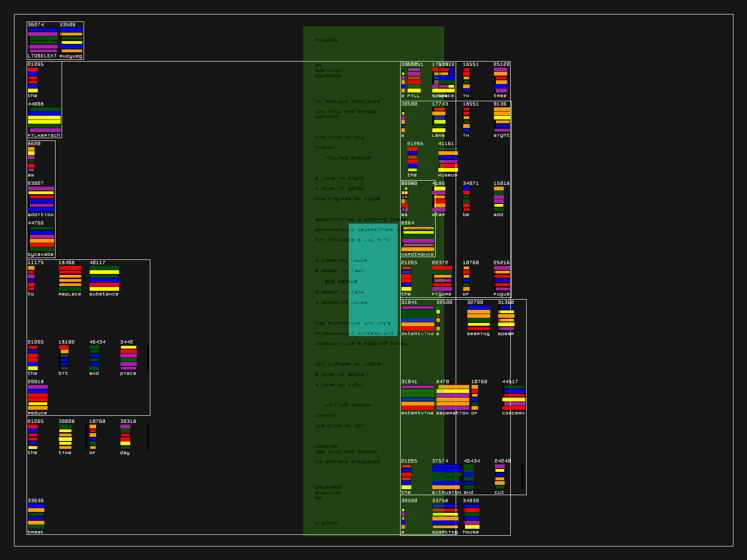Click the 'the time of day' text line
The image size is (747, 560).
[339, 137]
